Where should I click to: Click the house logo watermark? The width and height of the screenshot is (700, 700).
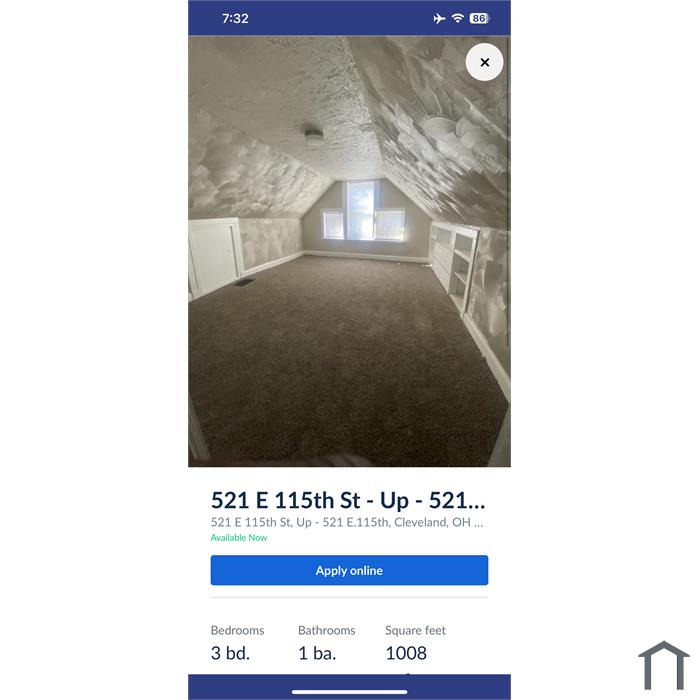tap(664, 665)
